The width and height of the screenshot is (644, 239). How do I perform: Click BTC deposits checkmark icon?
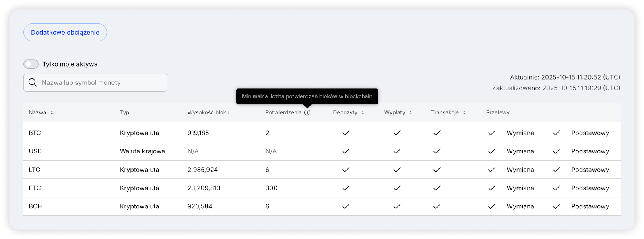[345, 133]
